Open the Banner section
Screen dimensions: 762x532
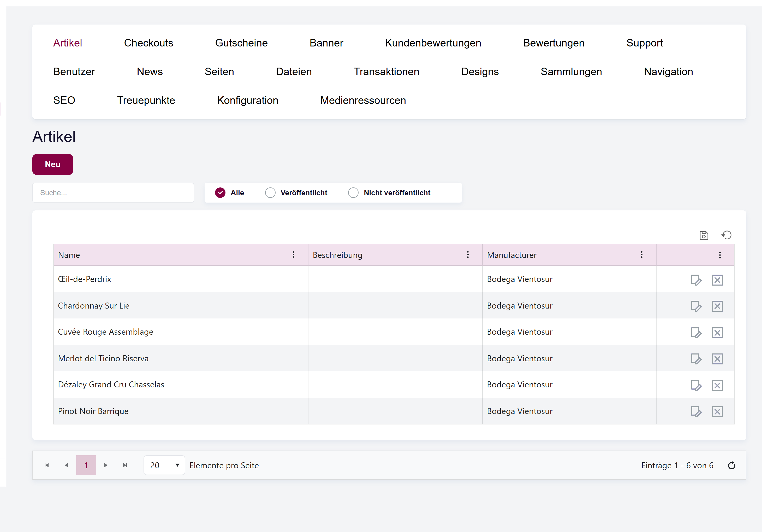pyautogui.click(x=326, y=43)
